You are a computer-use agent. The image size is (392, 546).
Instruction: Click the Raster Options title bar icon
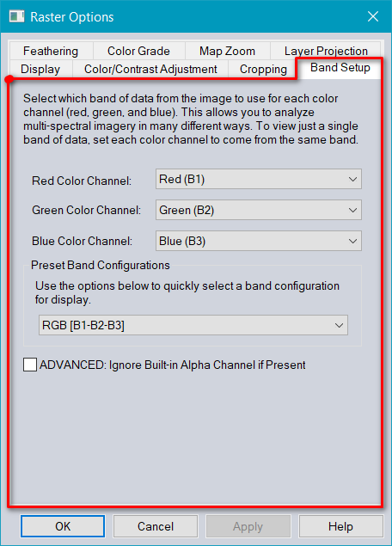coord(16,16)
